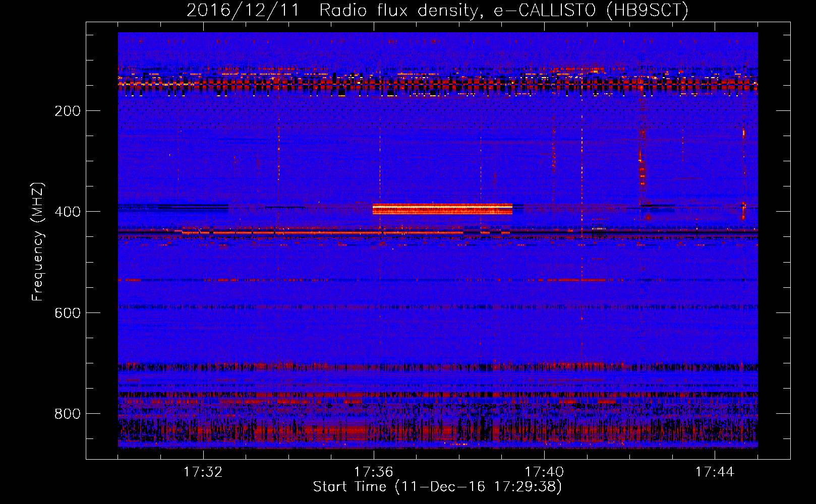The image size is (816, 504).
Task: Click the "Start Time (11-Dec-16 17:29:38)" label
Action: tap(437, 487)
